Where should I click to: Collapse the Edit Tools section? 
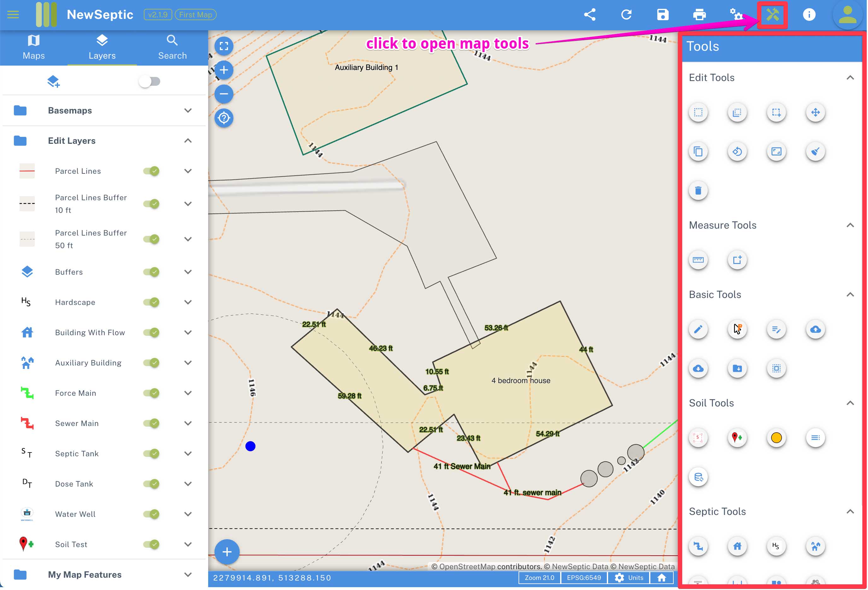(851, 78)
